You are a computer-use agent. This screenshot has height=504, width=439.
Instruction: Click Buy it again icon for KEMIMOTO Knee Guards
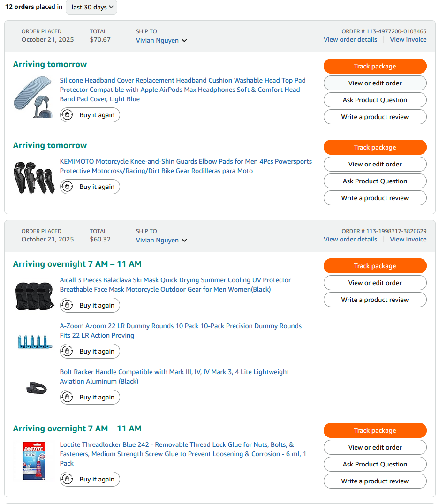[68, 187]
